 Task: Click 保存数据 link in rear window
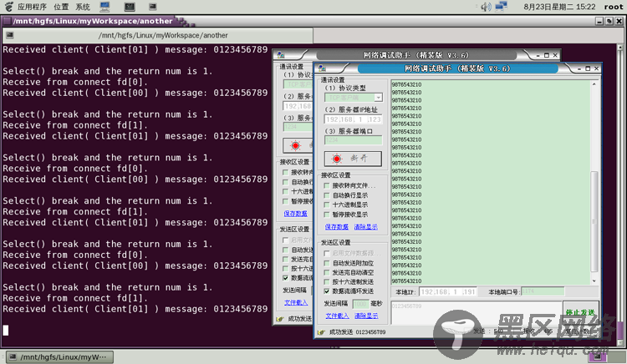[295, 214]
